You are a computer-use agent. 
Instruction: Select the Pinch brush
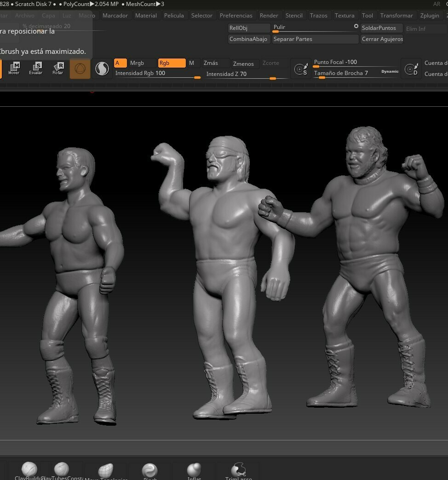pos(149,471)
